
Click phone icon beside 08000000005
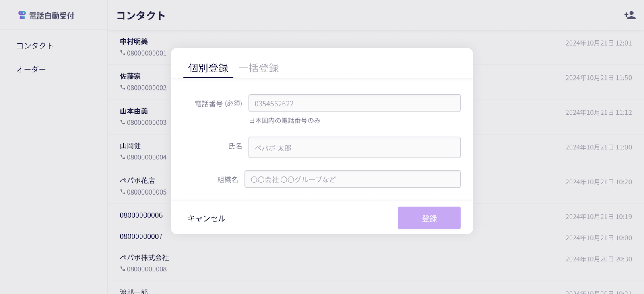(123, 192)
